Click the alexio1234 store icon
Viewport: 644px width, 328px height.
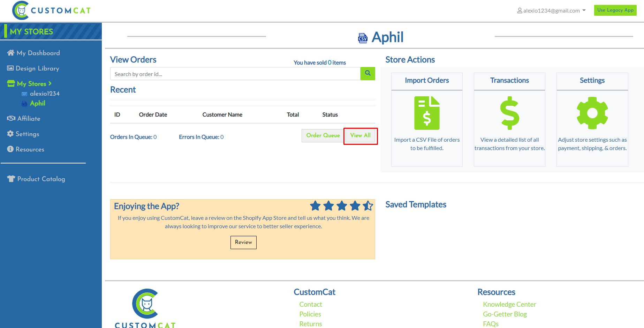click(x=24, y=94)
